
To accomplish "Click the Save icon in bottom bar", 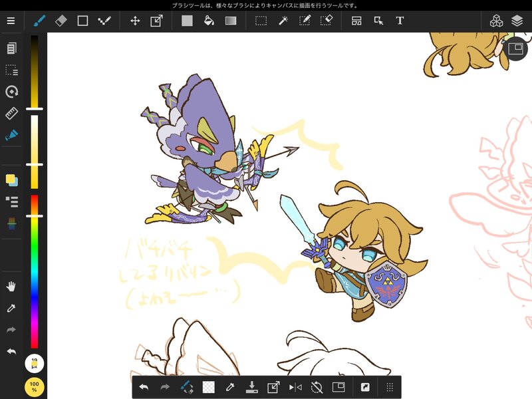I will coord(252,387).
